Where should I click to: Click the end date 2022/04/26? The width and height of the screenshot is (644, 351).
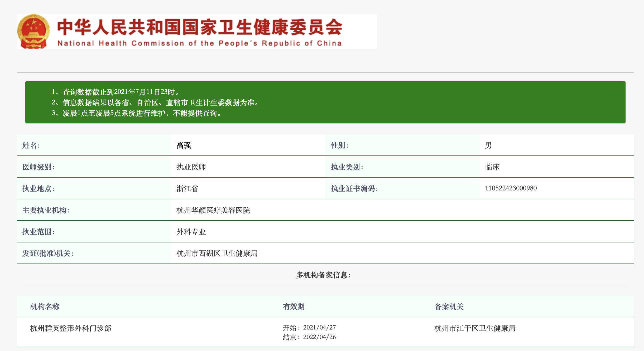point(319,337)
